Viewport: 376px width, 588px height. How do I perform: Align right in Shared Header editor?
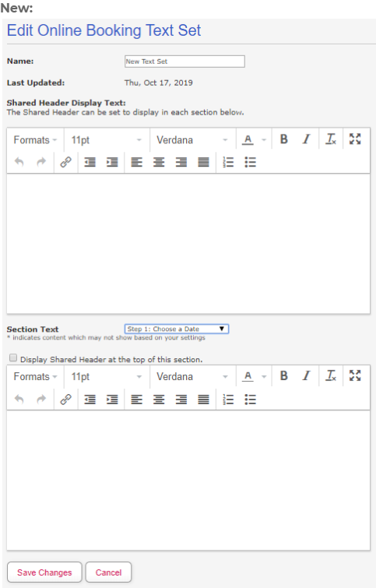point(181,162)
